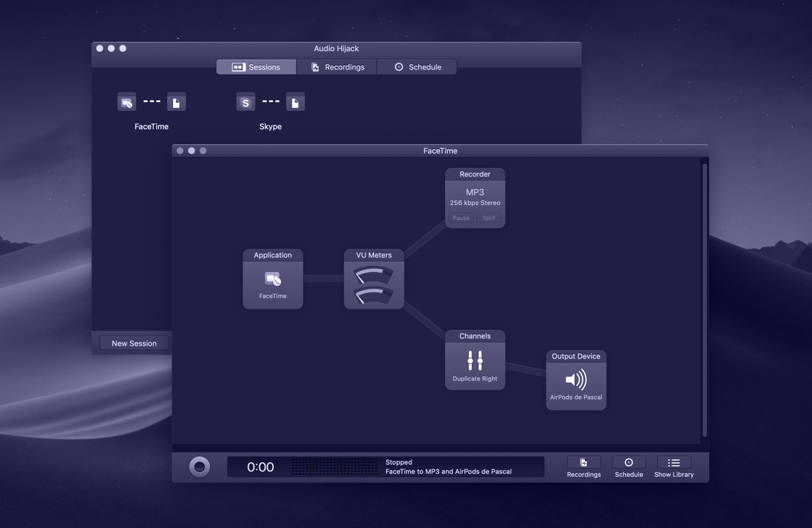Select the Application block title
This screenshot has height=528, width=812.
point(273,255)
